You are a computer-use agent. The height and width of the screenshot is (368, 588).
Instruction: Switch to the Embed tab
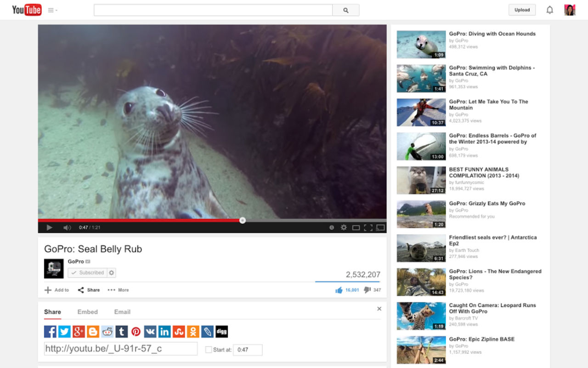(x=87, y=312)
